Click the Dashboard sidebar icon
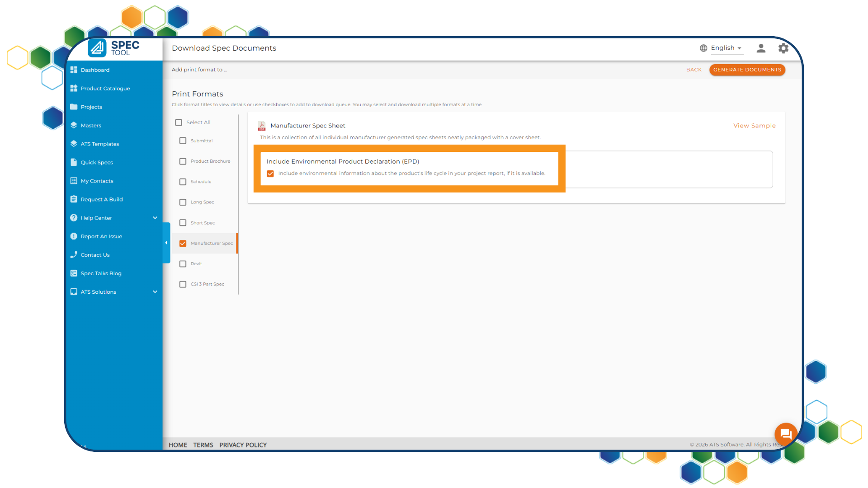Image resolution: width=868 pixels, height=488 pixels. pos(74,70)
